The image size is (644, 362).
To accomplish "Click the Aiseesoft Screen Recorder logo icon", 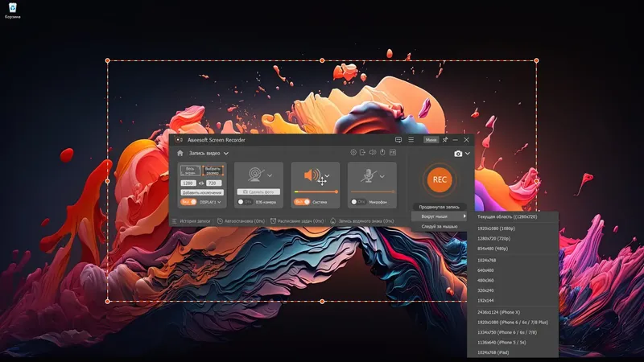I will [x=179, y=140].
